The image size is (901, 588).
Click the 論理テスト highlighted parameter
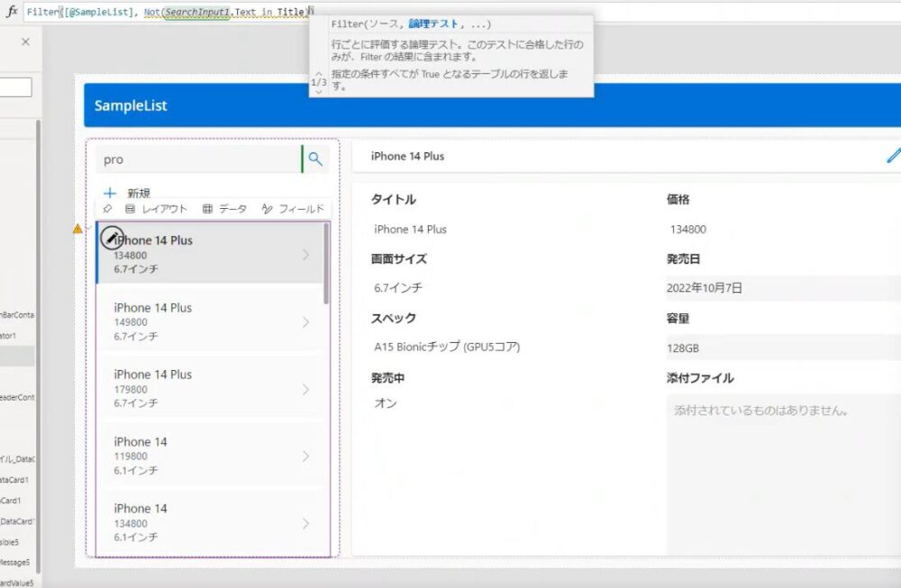point(433,24)
